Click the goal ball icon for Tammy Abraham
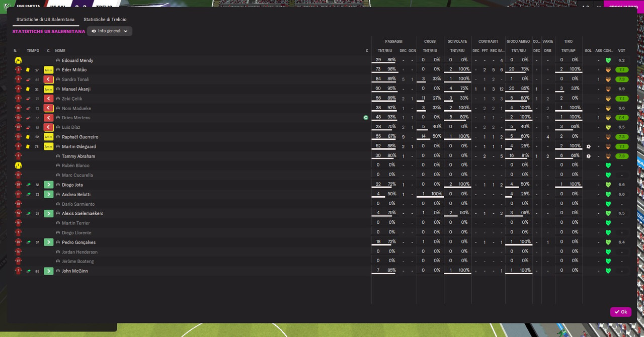644x337 pixels. (x=588, y=156)
